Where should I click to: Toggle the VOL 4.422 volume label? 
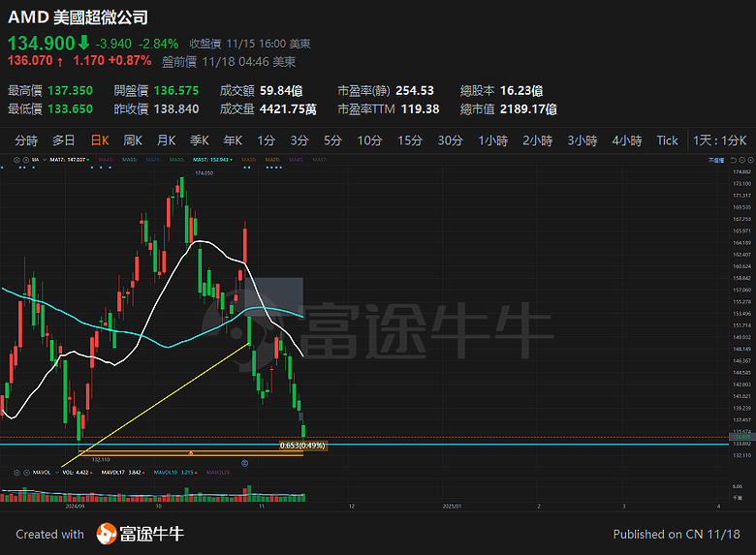(77, 473)
